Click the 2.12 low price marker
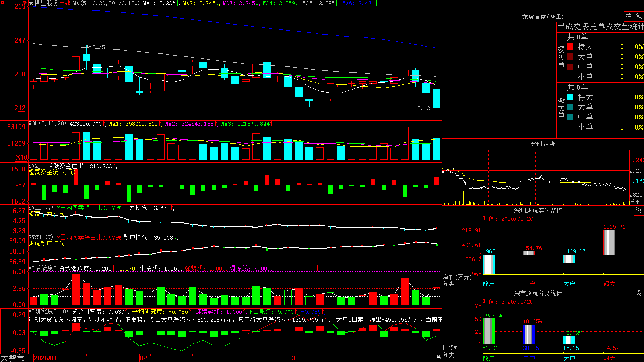Screen dimensions: 644x362 click(x=424, y=108)
